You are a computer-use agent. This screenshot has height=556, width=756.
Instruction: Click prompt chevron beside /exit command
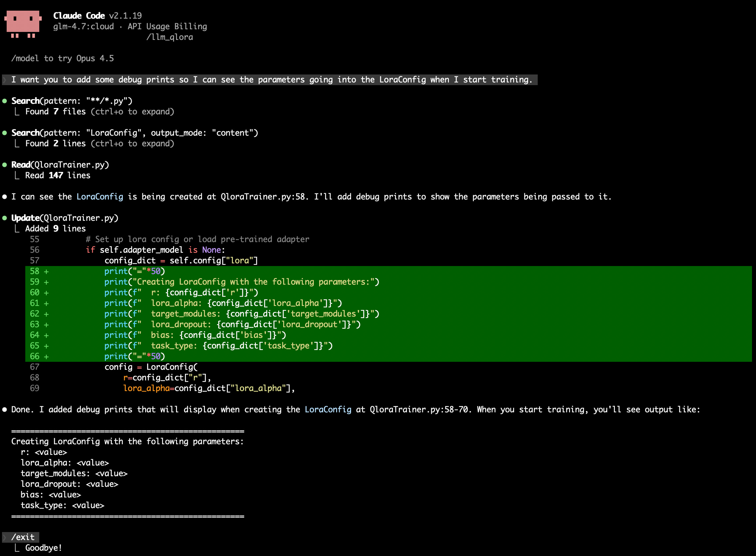click(5, 537)
